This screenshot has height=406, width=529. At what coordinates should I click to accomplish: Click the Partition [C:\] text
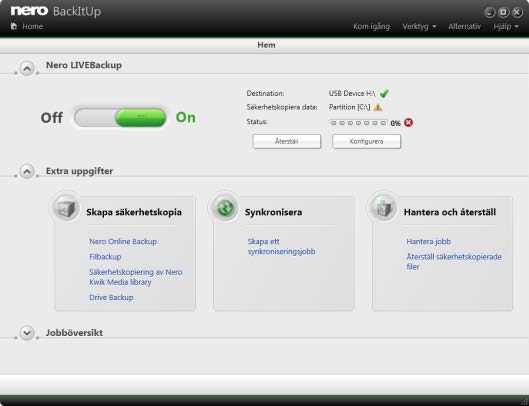tap(350, 107)
